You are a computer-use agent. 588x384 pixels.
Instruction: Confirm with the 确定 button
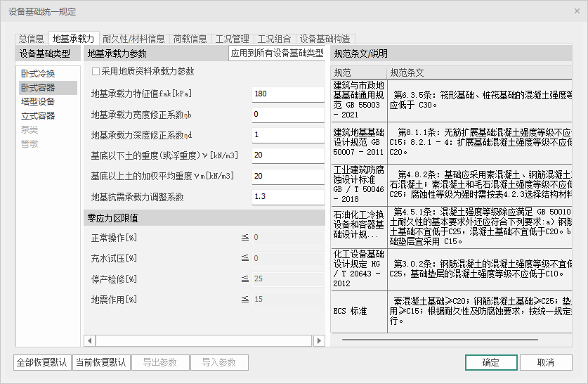[x=490, y=363]
